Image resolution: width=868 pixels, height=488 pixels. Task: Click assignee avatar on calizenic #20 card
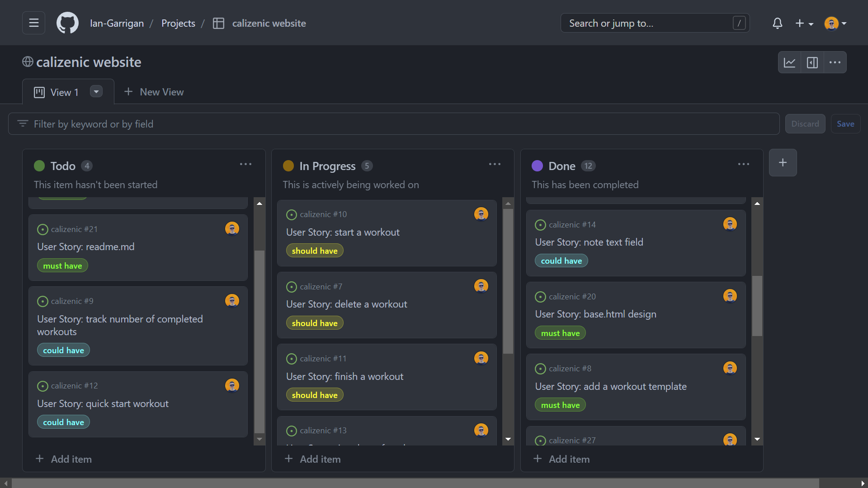coord(730,296)
